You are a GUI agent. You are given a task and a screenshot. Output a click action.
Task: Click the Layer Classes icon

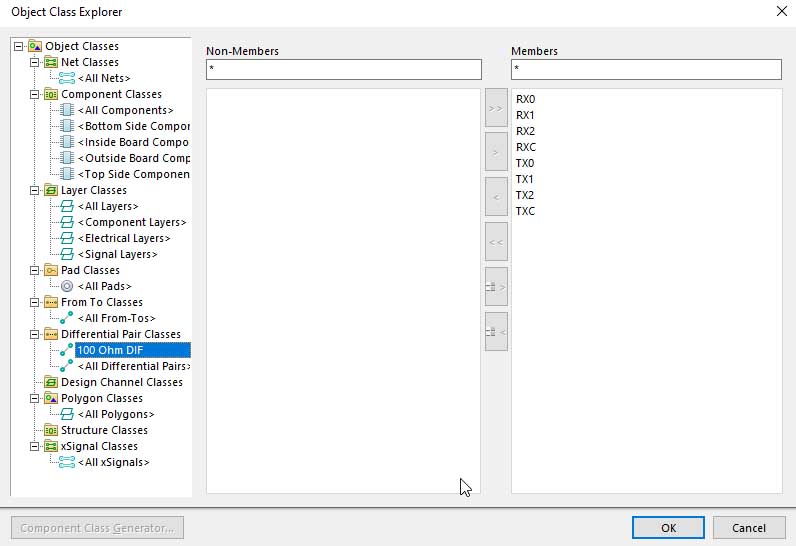[x=51, y=190]
